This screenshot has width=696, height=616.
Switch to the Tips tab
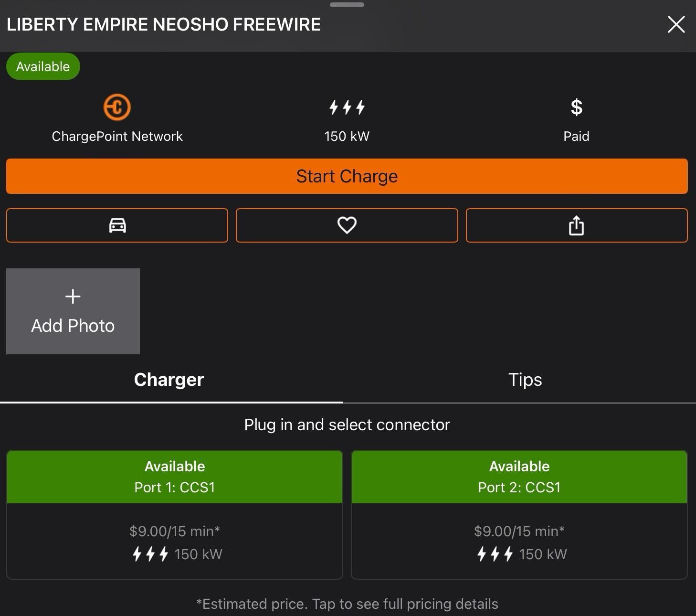[x=525, y=380]
